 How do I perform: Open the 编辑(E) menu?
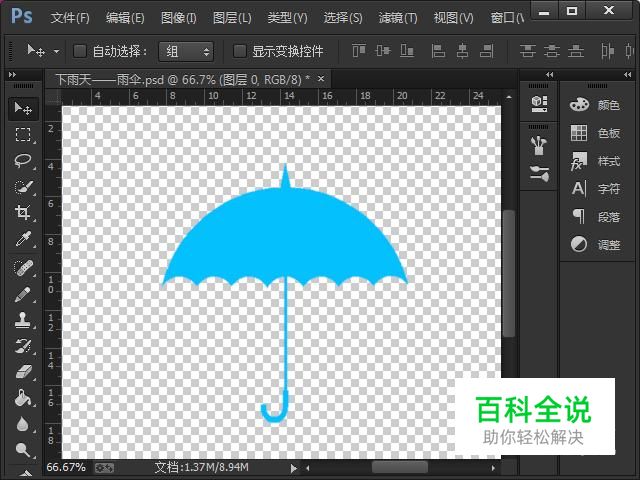(x=125, y=18)
